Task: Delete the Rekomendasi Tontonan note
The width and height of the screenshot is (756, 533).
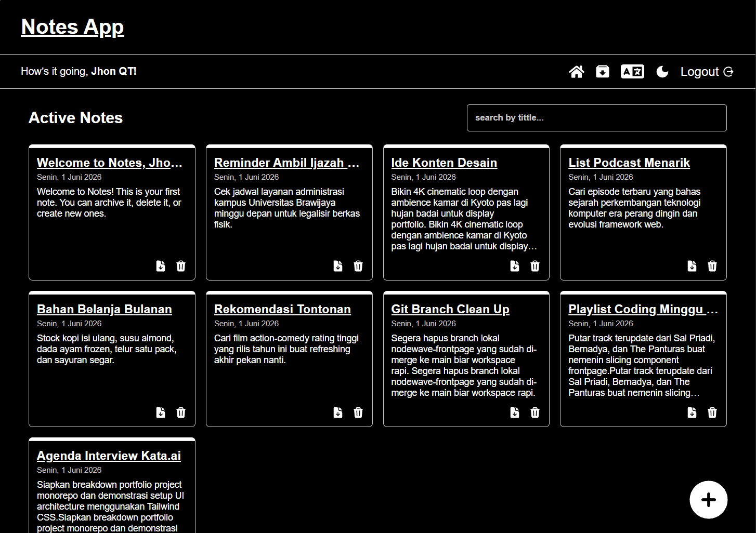Action: (x=358, y=412)
